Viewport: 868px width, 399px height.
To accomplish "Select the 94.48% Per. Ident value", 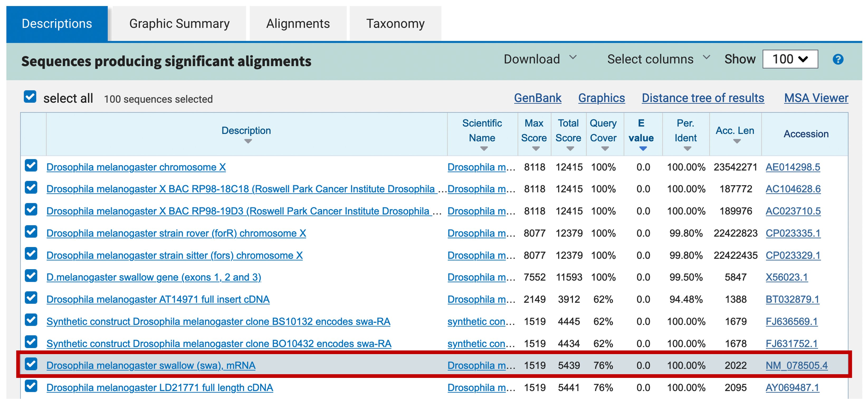I will [686, 299].
